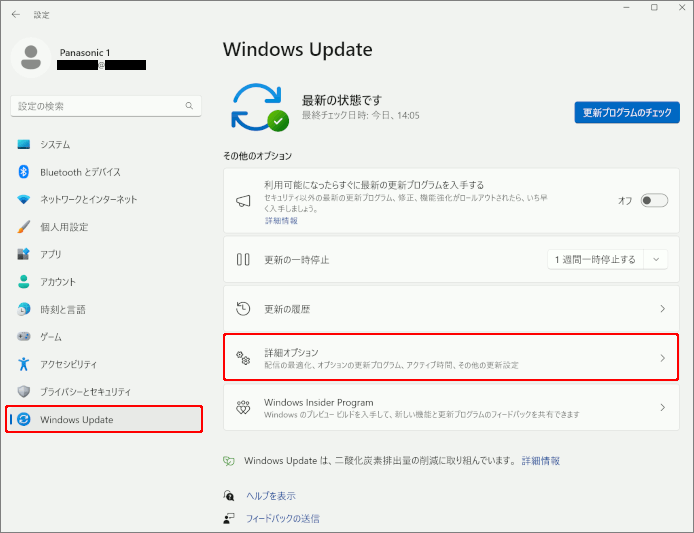
Task: Click the 最終チェック日時 timestamp text
Action: tap(360, 116)
